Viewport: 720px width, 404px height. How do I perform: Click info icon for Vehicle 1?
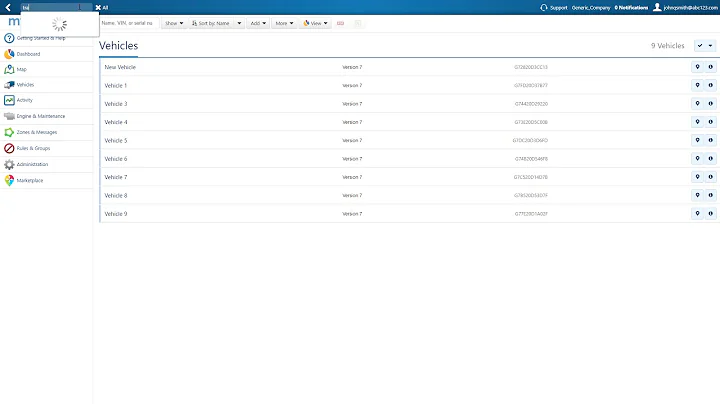pos(710,85)
